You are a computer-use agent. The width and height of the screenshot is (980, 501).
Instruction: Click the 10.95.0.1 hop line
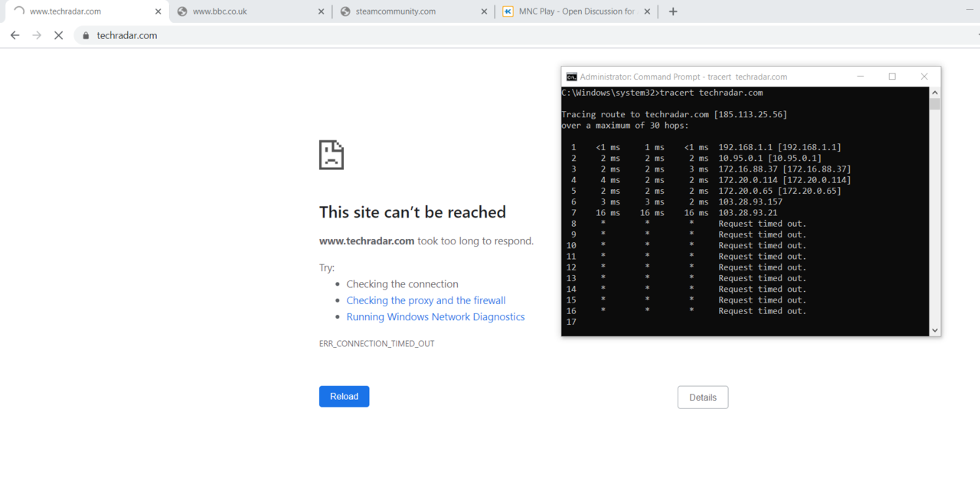(x=695, y=158)
